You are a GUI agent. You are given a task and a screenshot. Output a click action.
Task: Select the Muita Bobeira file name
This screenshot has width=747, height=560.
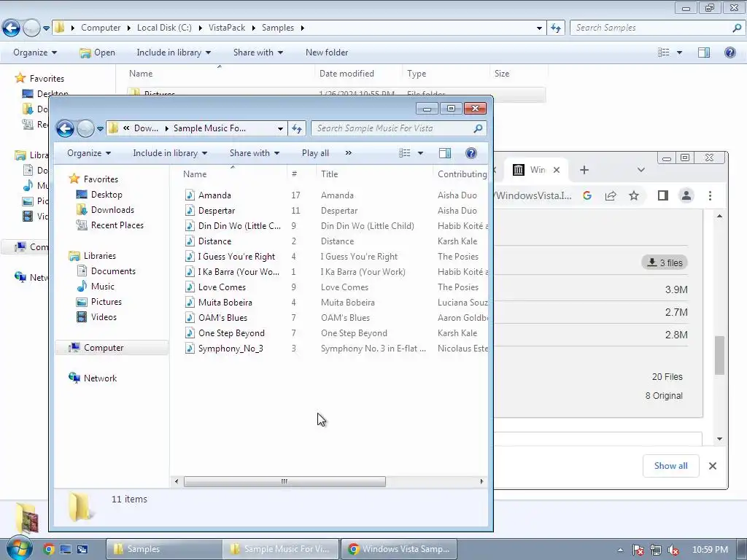(x=225, y=302)
